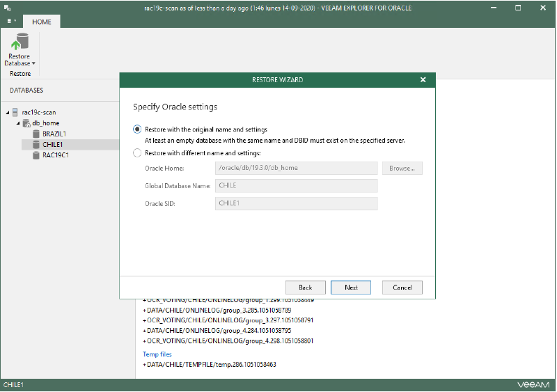557x392 pixels.
Task: Collapse the rac19c-scan tree node
Action: [x=8, y=113]
